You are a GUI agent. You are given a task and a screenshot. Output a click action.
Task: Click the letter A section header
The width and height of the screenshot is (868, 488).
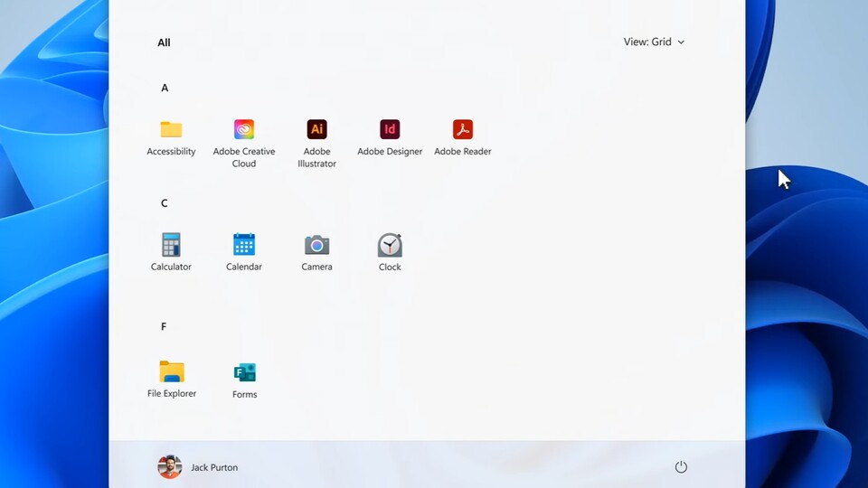tap(165, 88)
